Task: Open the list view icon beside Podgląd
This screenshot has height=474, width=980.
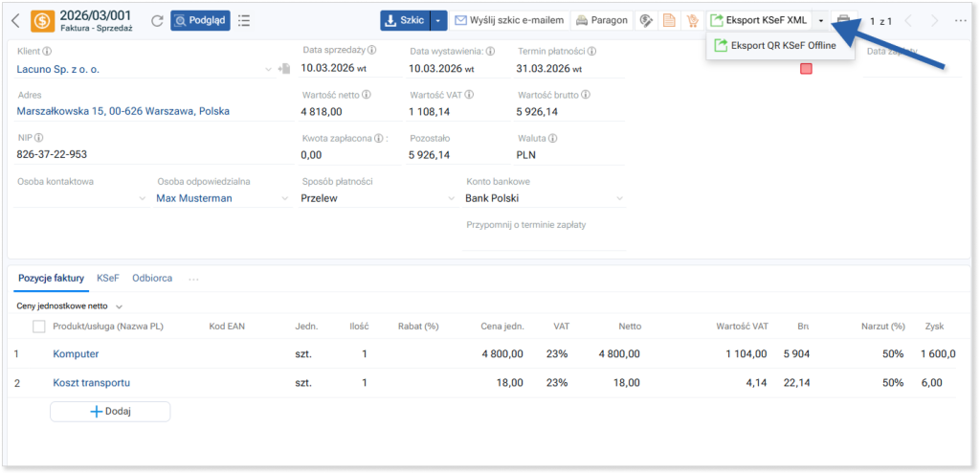Action: [x=244, y=20]
